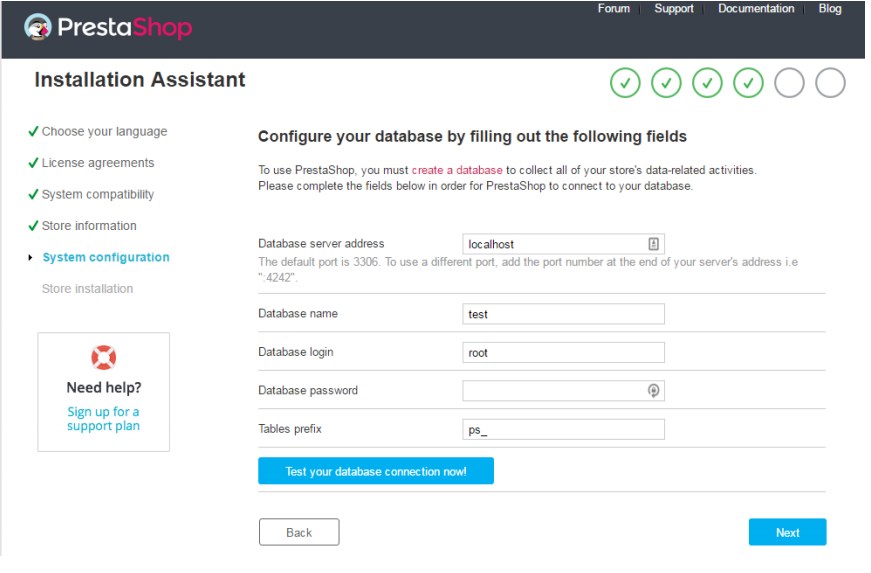Open the 'Sign up for a support plan' link

pos(103,419)
